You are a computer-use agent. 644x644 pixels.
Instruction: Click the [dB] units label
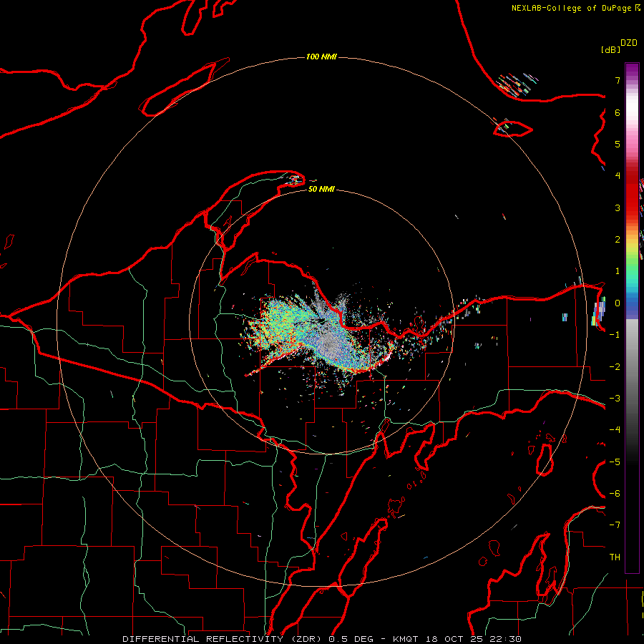(x=611, y=49)
